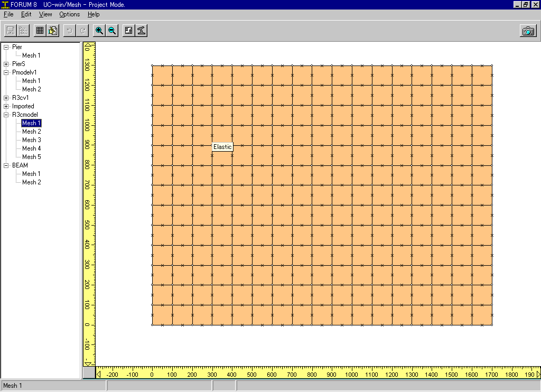The image size is (541, 392).
Task: Select Mesh 4 under R3cmodel
Action: coord(31,148)
